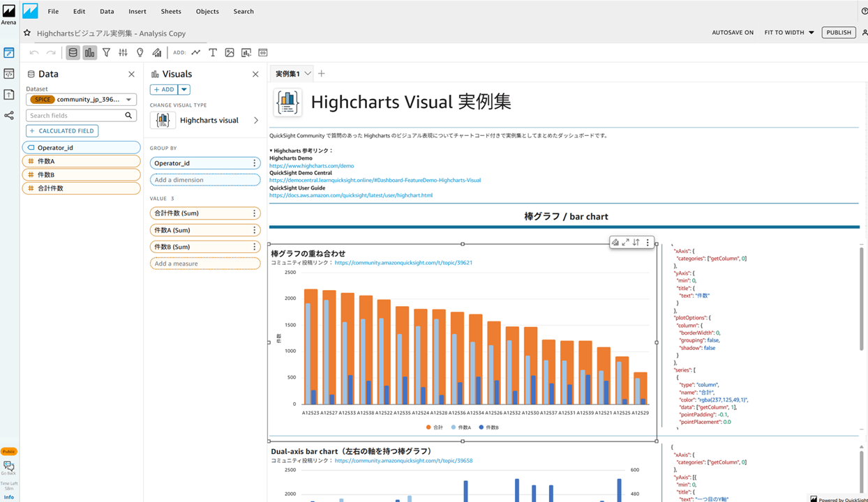This screenshot has width=868, height=502.
Task: Star the analysis as favorite
Action: [x=27, y=33]
